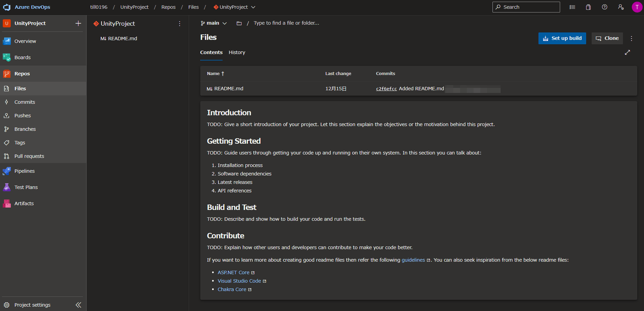This screenshot has width=644, height=311.
Task: Open the user avatar profile menu
Action: tap(637, 7)
